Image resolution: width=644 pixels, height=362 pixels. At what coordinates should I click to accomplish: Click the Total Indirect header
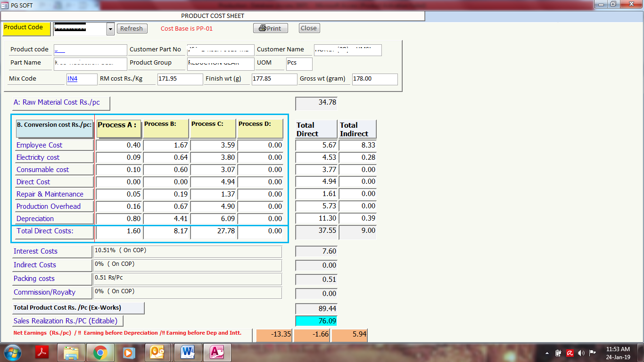[357, 129]
